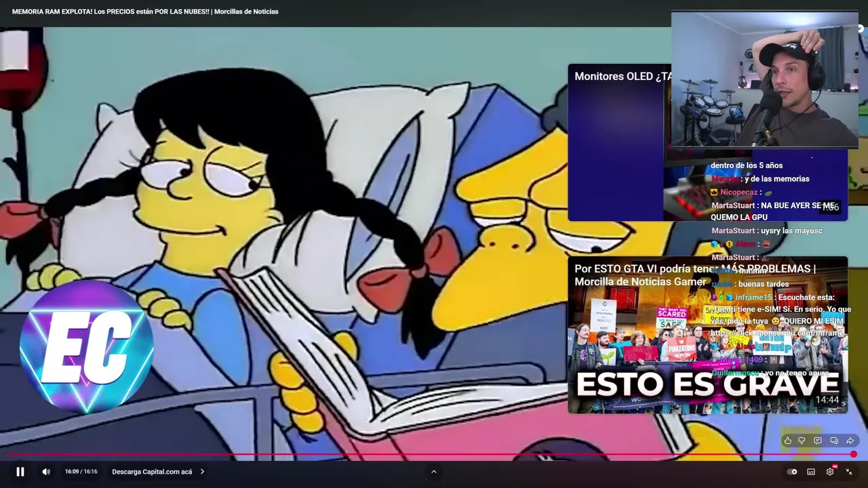
Task: Pause the video playback
Action: click(20, 472)
